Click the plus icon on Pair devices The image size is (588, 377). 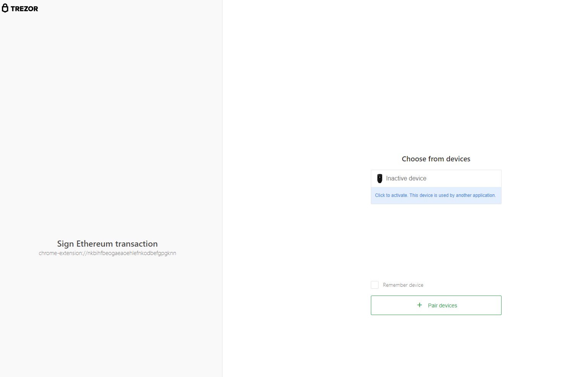(419, 305)
